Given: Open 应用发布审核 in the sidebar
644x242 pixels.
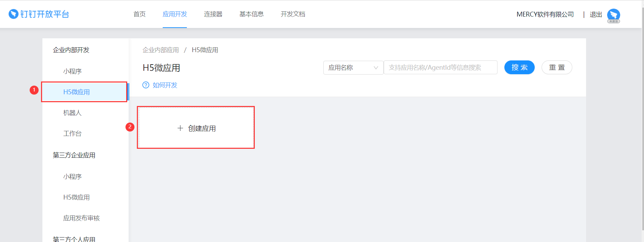Looking at the screenshot, I should point(81,218).
